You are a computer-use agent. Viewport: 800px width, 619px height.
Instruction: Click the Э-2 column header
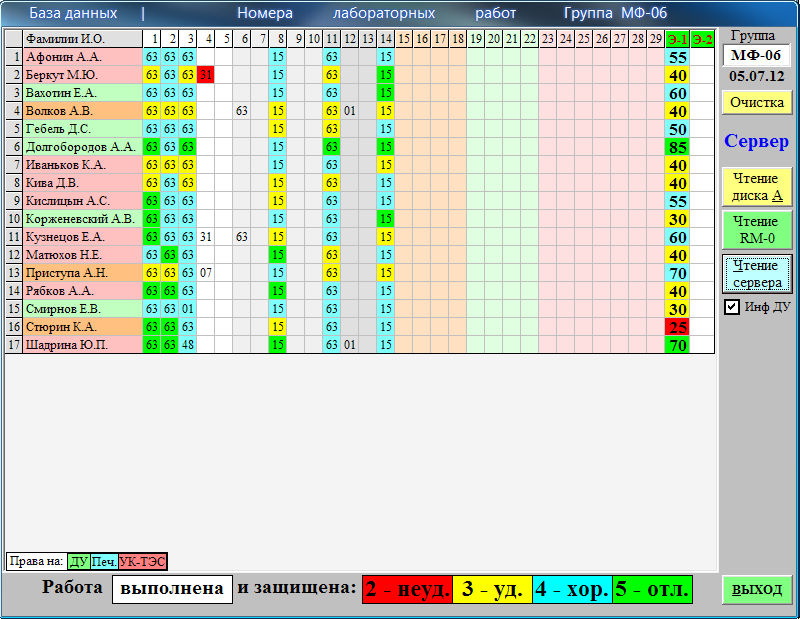coord(702,39)
